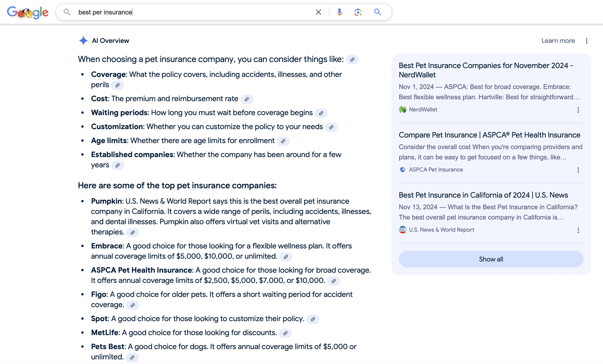Click the AI Overview sparkle icon
Image resolution: width=603 pixels, height=364 pixels.
83,41
